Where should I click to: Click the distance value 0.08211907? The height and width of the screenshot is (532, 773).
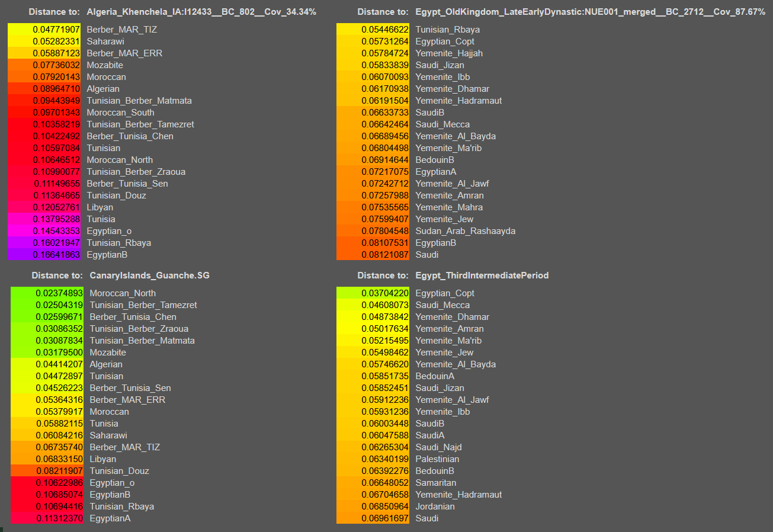coord(47,471)
